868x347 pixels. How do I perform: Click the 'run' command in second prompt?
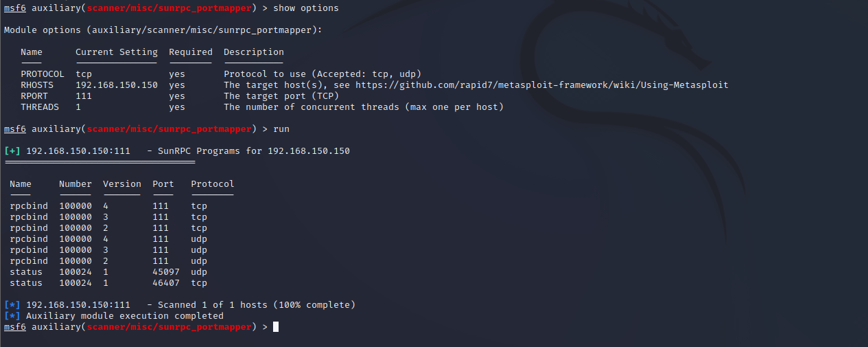281,129
